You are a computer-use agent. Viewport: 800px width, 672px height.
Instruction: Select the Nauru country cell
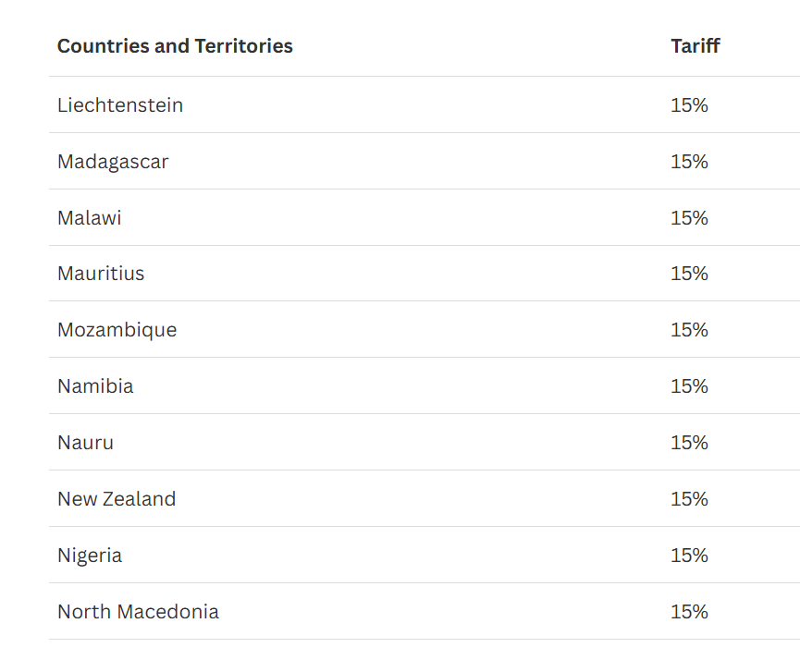[85, 443]
